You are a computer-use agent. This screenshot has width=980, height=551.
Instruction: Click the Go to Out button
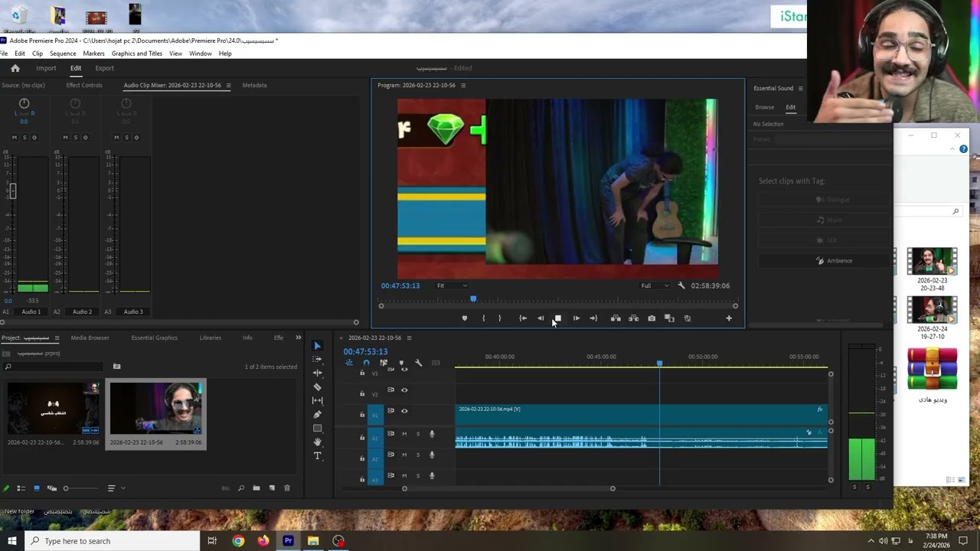click(593, 318)
